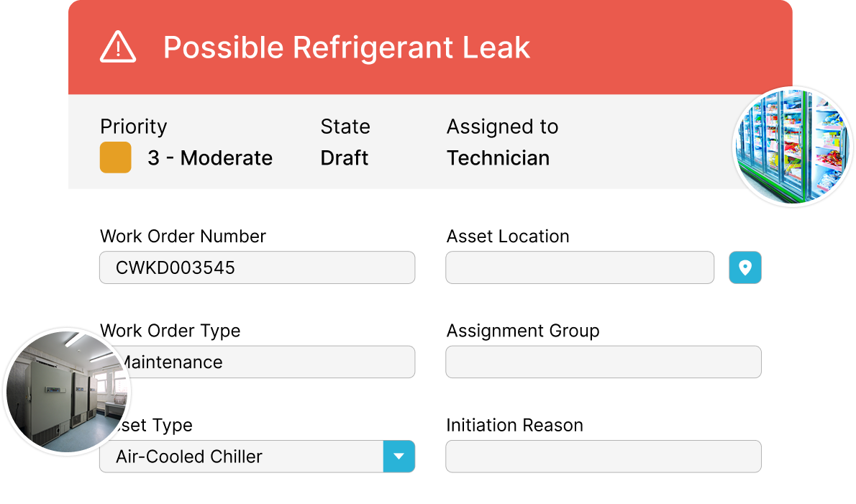Click the Priority label

click(133, 127)
